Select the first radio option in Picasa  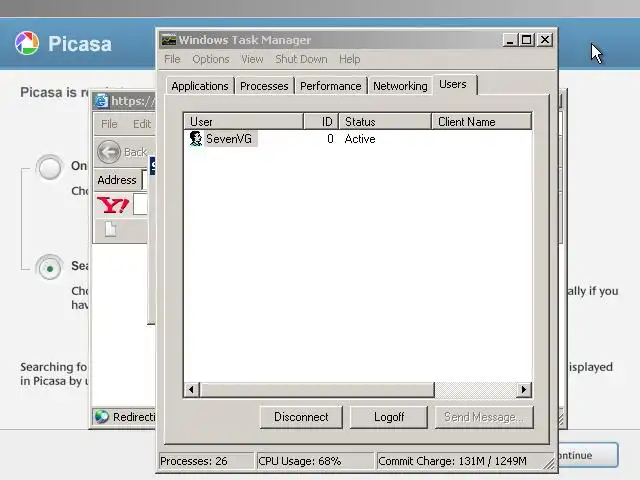tap(49, 167)
